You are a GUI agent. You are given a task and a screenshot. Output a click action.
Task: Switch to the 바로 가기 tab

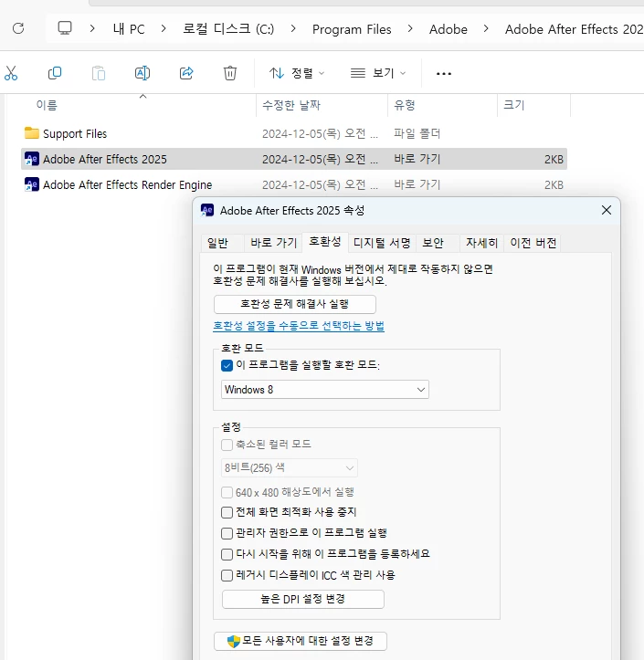tap(273, 243)
